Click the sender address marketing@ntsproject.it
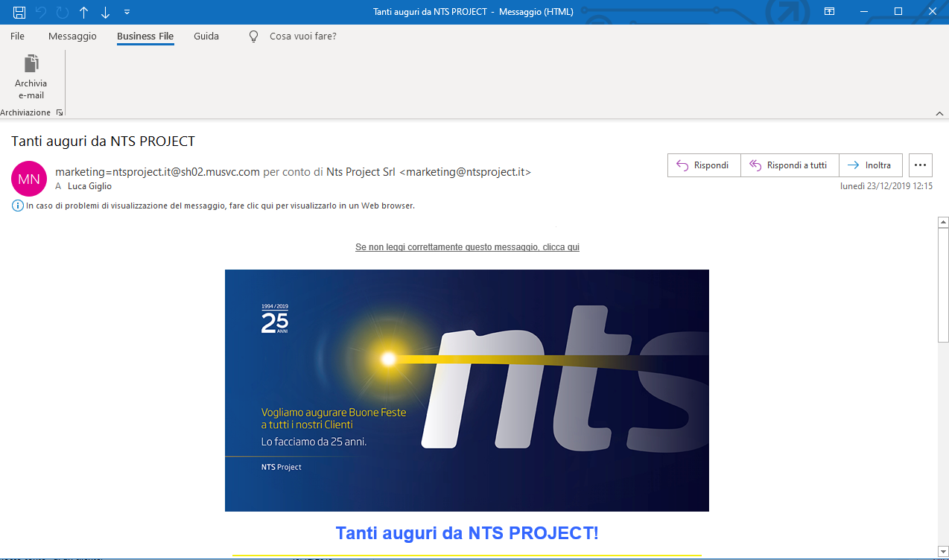The image size is (949, 560). (466, 172)
